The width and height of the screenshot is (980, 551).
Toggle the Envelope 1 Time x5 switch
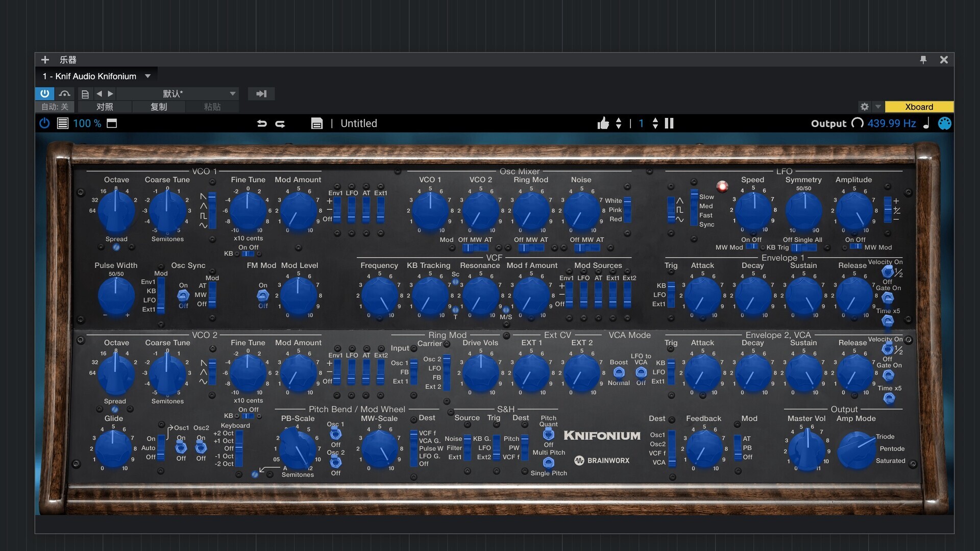point(888,321)
